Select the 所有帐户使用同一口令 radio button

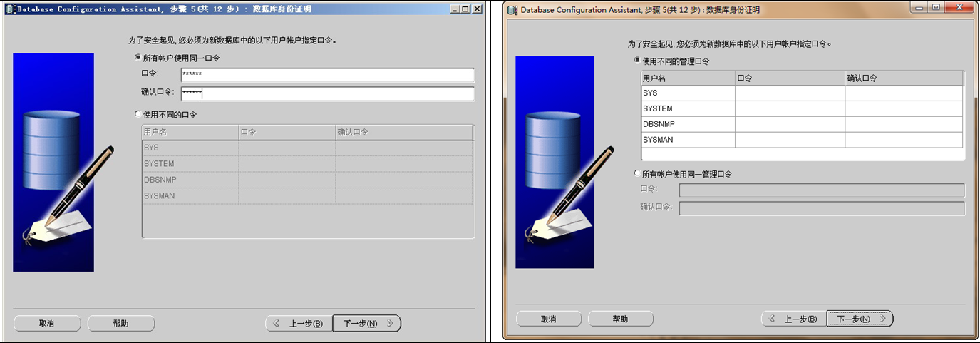138,58
